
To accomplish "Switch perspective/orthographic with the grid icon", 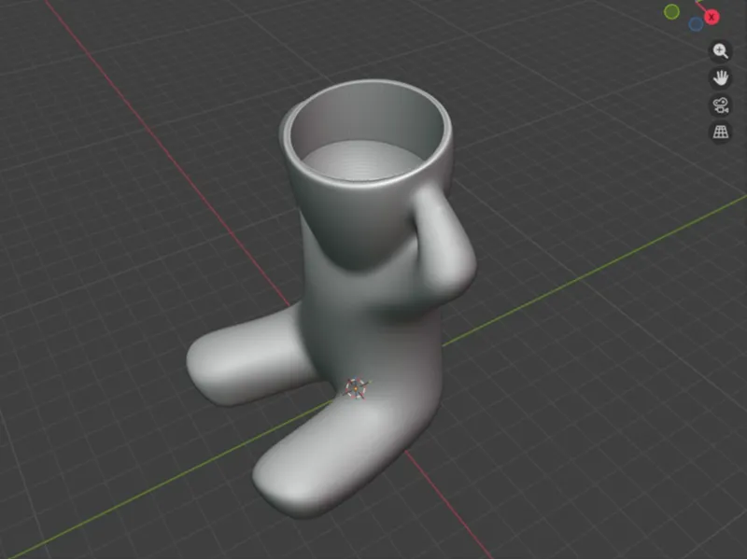I will point(720,132).
